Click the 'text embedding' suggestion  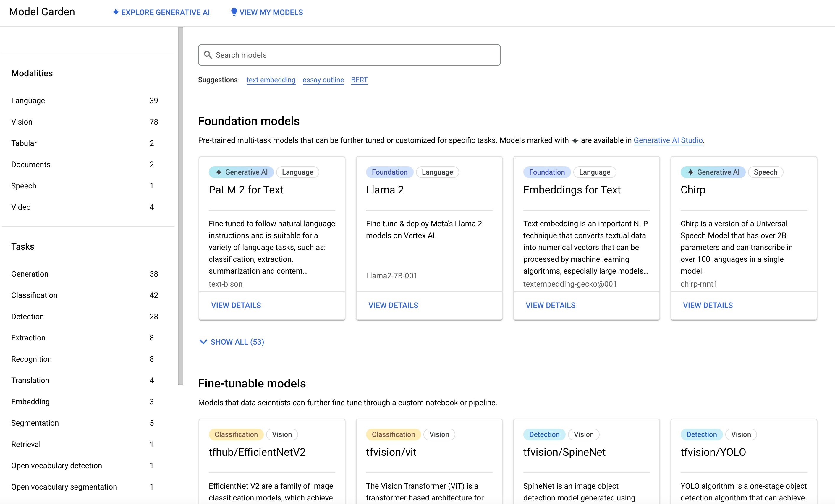(x=271, y=80)
